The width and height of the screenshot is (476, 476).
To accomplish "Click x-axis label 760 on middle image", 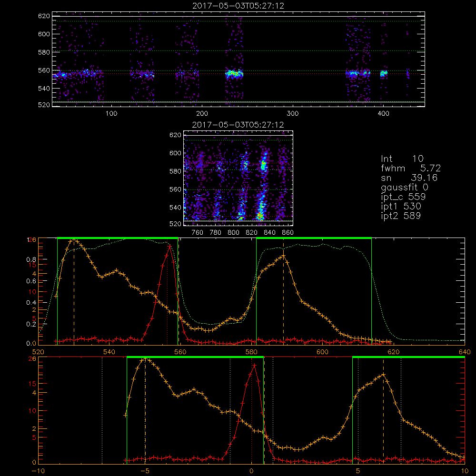I will pyautogui.click(x=198, y=233).
